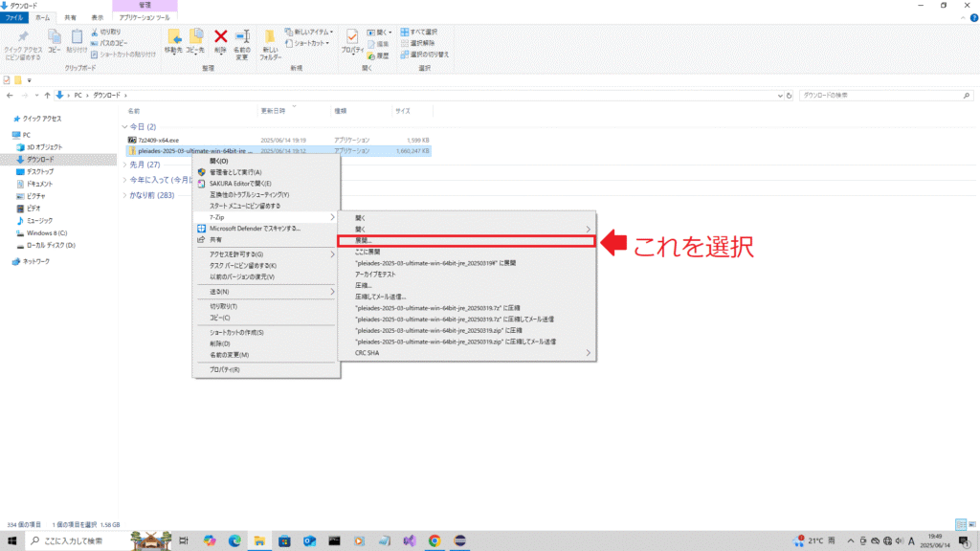Open Microsoft Edge from the taskbar

point(234,541)
